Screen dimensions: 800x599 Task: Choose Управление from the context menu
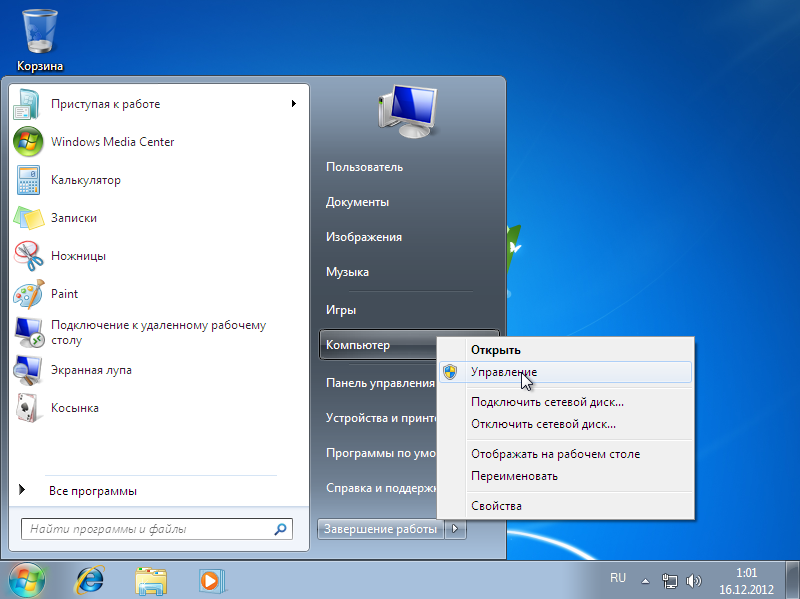[565, 372]
